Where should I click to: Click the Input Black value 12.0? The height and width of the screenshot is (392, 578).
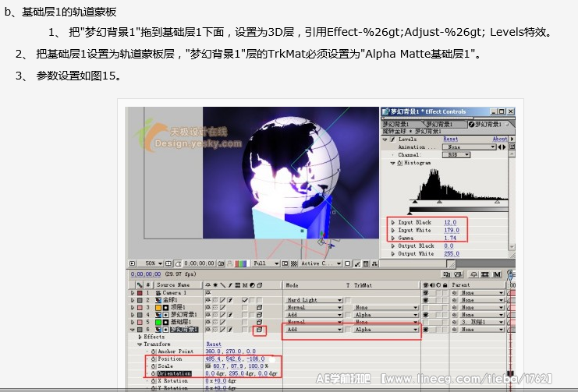tap(450, 223)
